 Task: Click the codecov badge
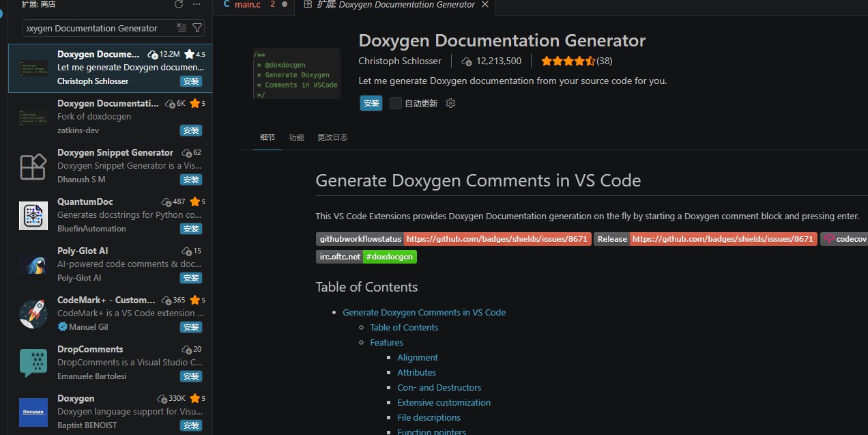[x=844, y=239]
